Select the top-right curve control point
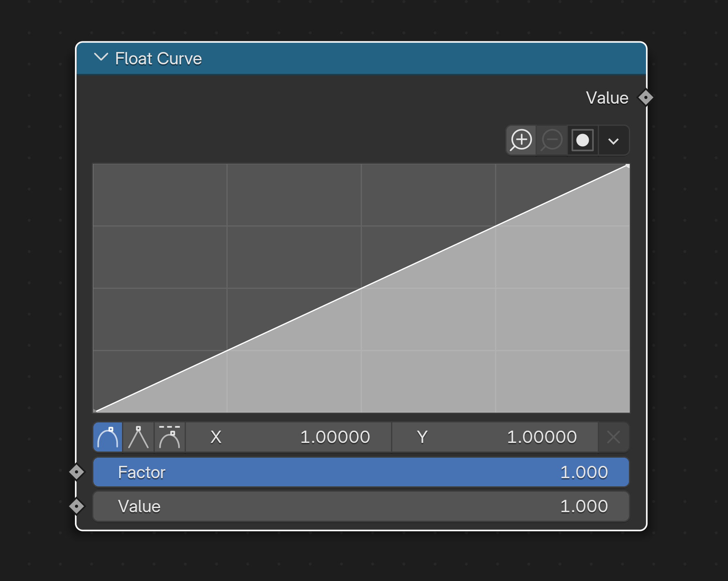728x581 pixels. [627, 166]
